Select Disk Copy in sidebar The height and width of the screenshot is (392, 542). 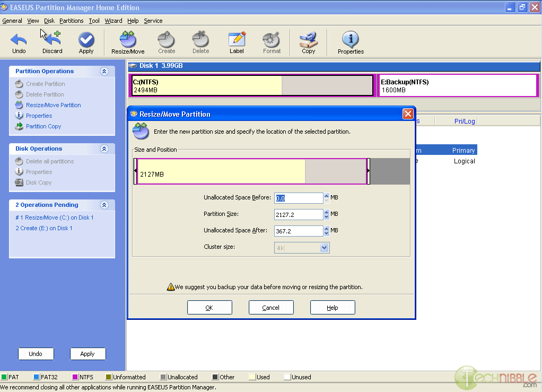[x=38, y=182]
